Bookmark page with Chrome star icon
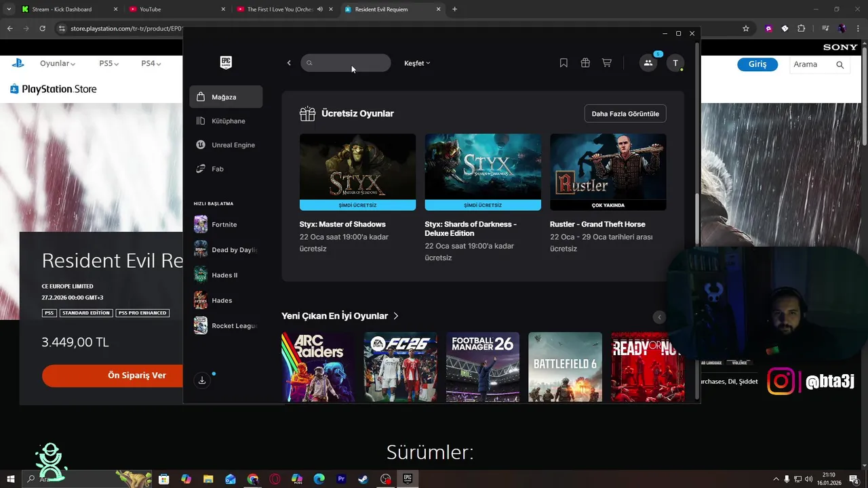 point(746,28)
